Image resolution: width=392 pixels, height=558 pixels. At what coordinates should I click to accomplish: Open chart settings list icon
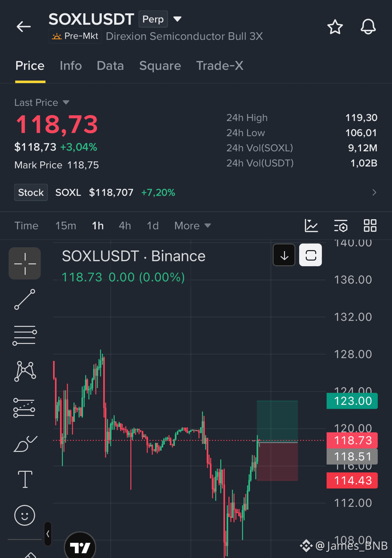[x=341, y=225]
